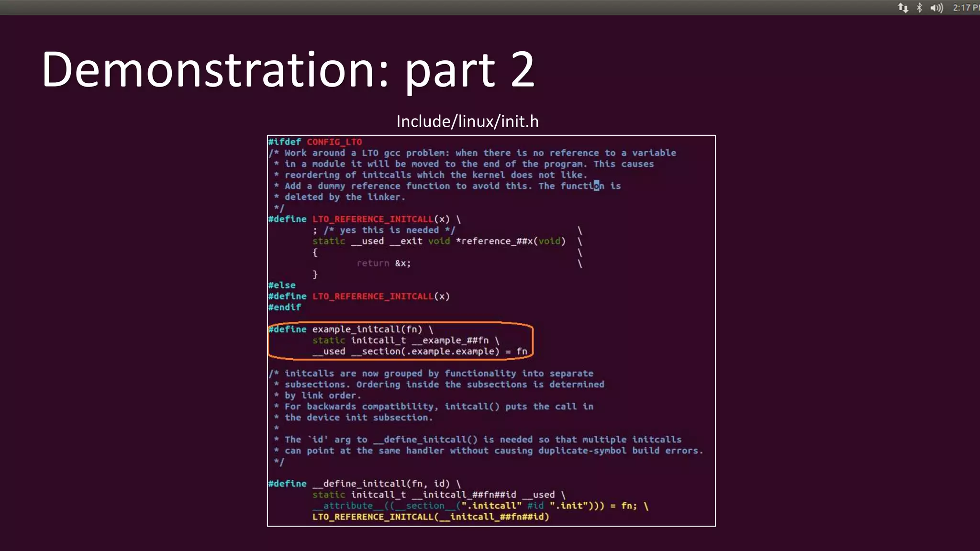The image size is (980, 551).
Task: Open the sound volume indicator
Action: coord(936,8)
